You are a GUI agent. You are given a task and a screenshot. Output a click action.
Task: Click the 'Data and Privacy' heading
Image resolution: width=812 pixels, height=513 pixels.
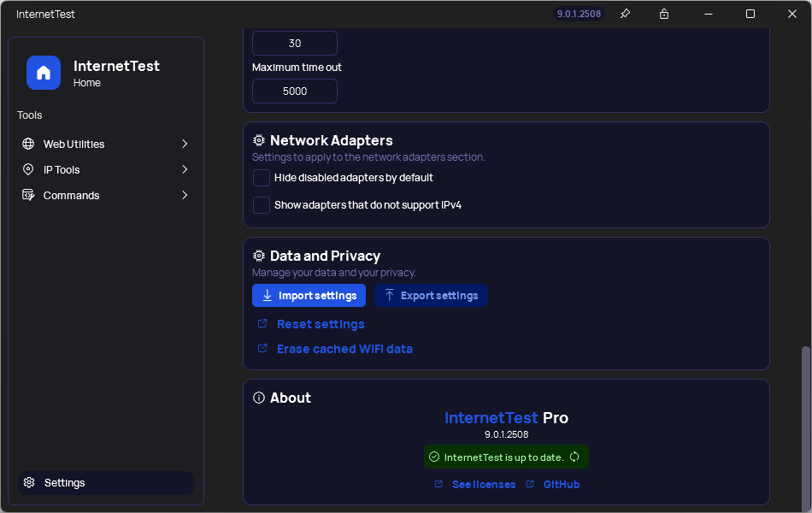point(325,256)
